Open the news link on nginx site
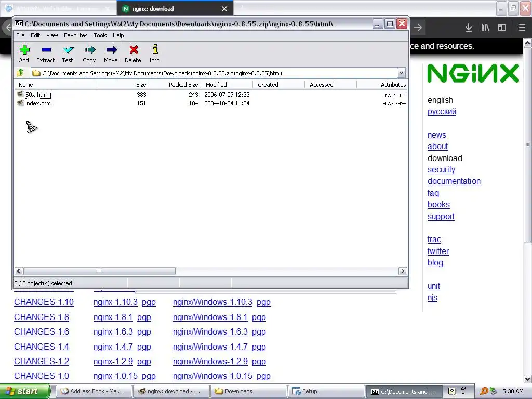This screenshot has height=399, width=532. [436, 135]
